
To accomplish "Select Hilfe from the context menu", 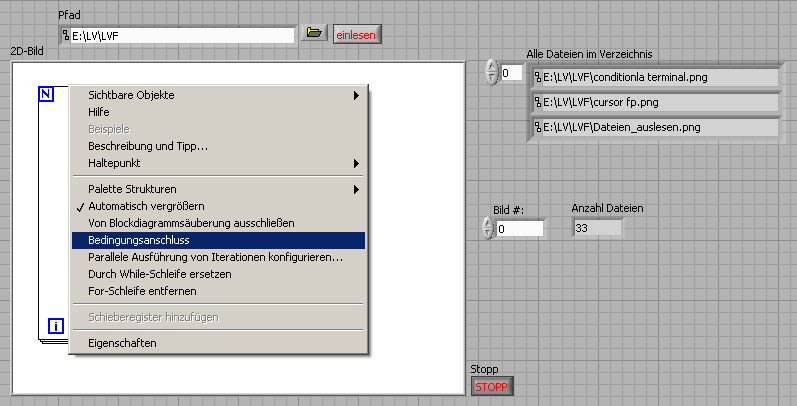I will (x=219, y=112).
